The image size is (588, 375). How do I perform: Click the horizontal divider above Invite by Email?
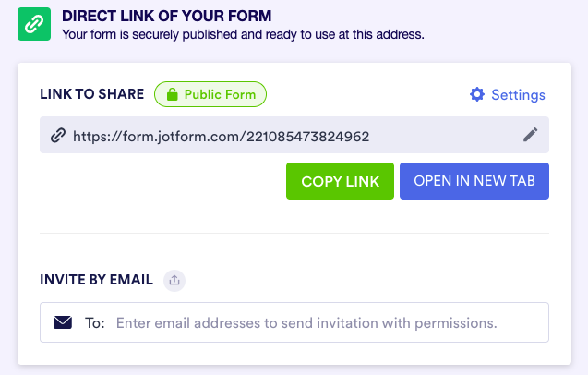click(x=294, y=234)
